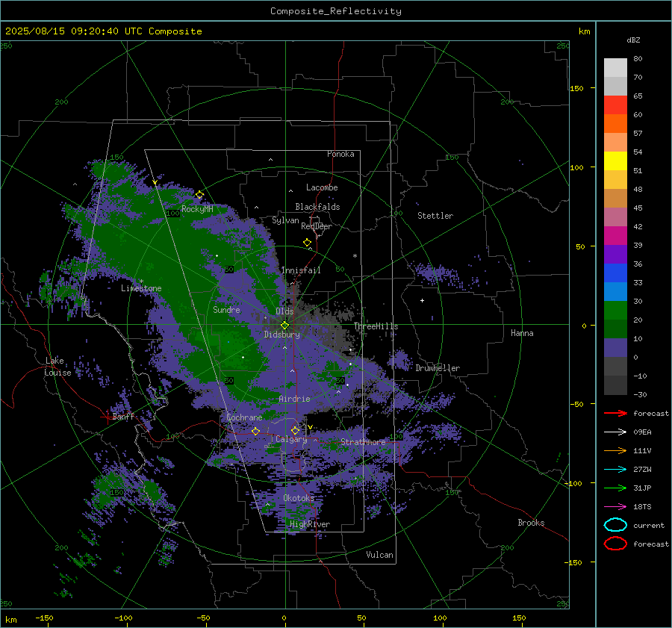Click the white plus marker west of Hanna

pyautogui.click(x=422, y=300)
